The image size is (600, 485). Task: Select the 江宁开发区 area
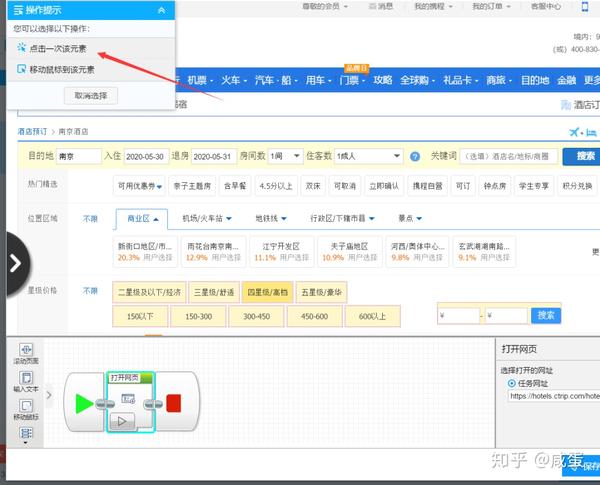click(x=282, y=251)
